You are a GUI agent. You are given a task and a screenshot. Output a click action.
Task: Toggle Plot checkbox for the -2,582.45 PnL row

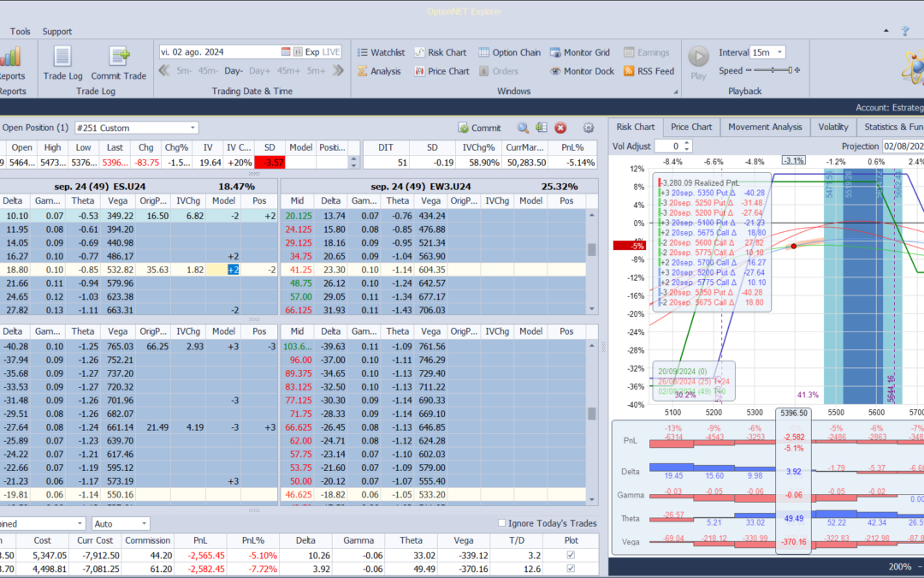[x=571, y=569]
